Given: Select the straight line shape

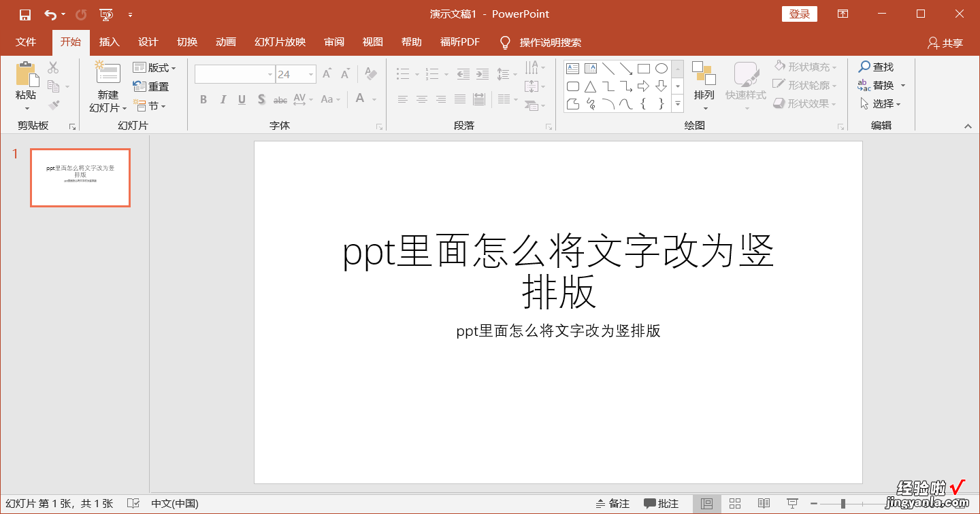Looking at the screenshot, I should pyautogui.click(x=608, y=68).
